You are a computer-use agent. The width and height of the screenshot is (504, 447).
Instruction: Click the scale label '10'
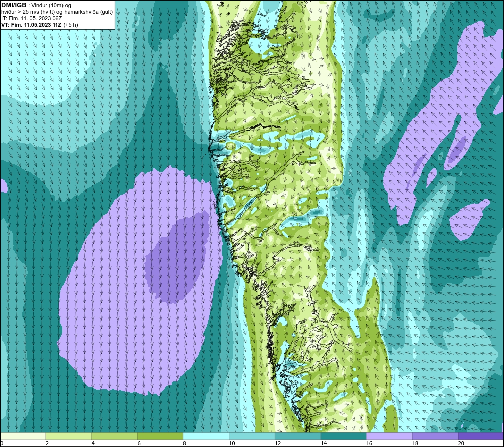(232, 444)
